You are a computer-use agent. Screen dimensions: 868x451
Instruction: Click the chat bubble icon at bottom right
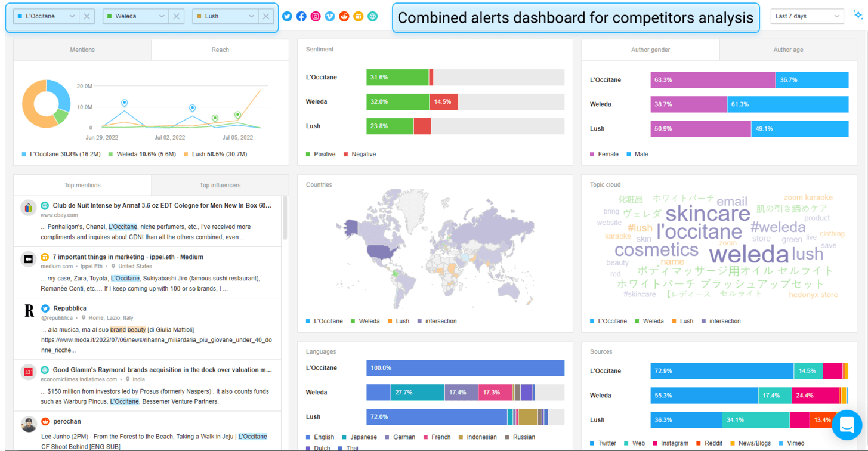point(847,425)
